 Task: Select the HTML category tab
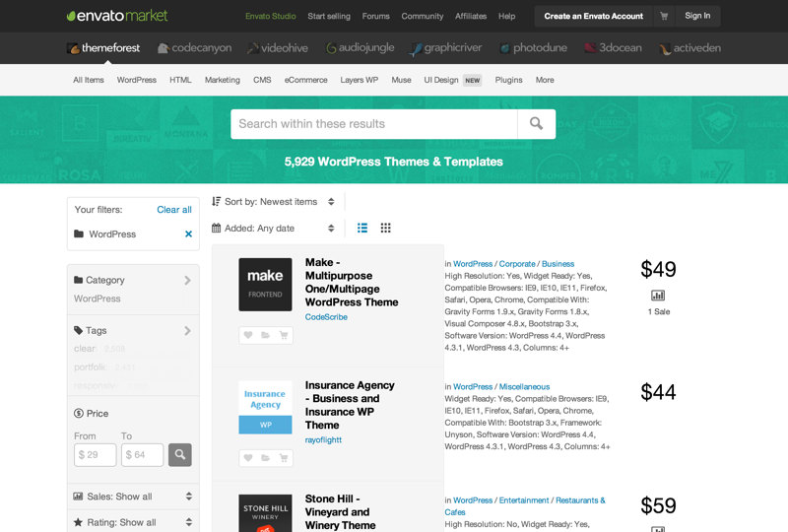tap(180, 80)
